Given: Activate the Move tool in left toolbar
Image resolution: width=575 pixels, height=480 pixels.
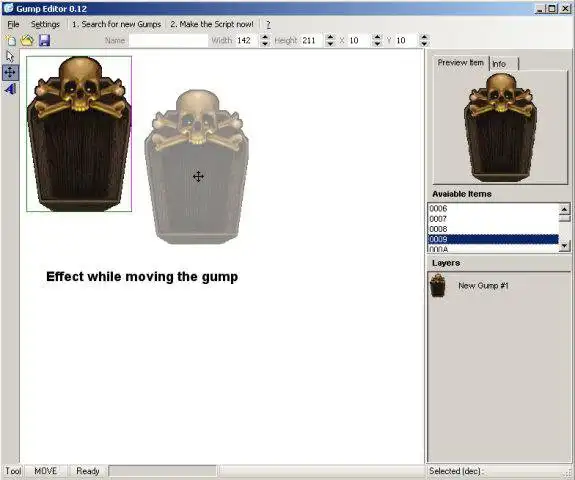Looking at the screenshot, I should point(10,72).
